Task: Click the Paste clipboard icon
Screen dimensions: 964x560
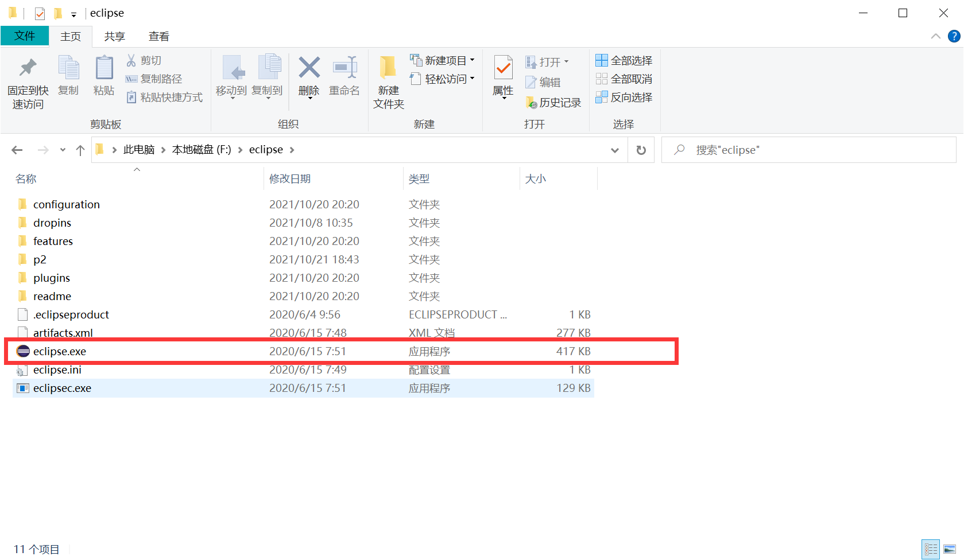Action: click(x=104, y=68)
